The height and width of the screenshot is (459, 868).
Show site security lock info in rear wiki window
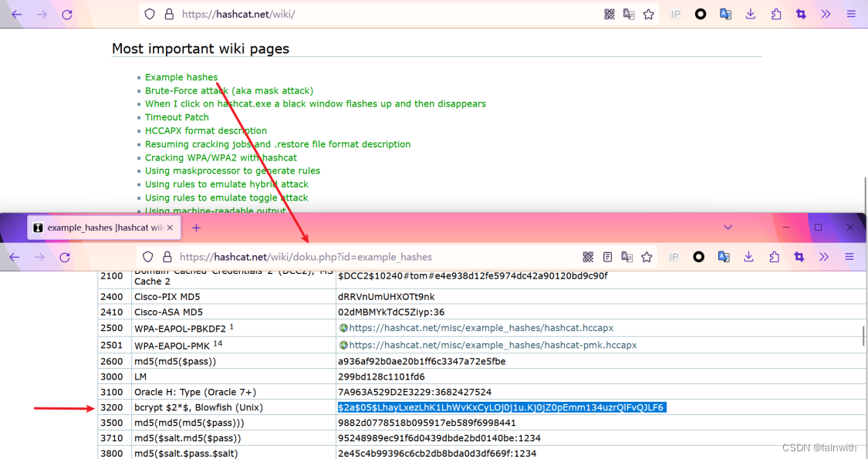point(169,15)
